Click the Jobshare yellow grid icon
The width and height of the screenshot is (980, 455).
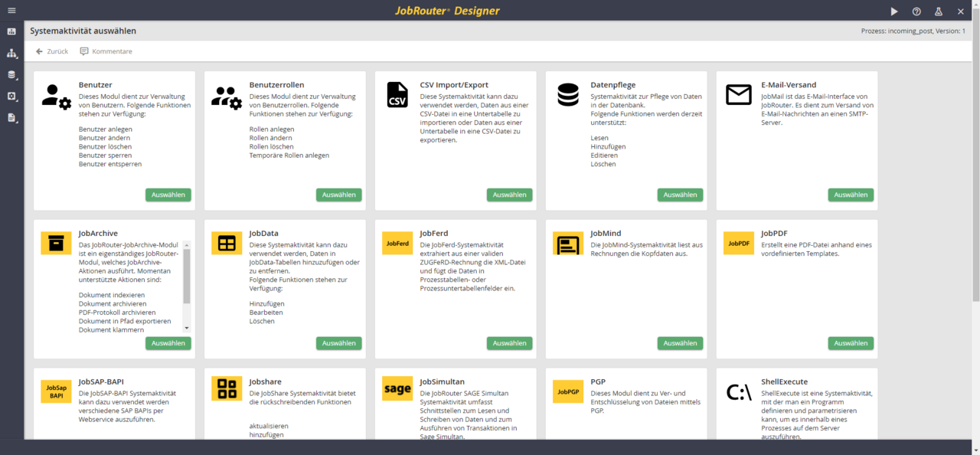pyautogui.click(x=227, y=389)
